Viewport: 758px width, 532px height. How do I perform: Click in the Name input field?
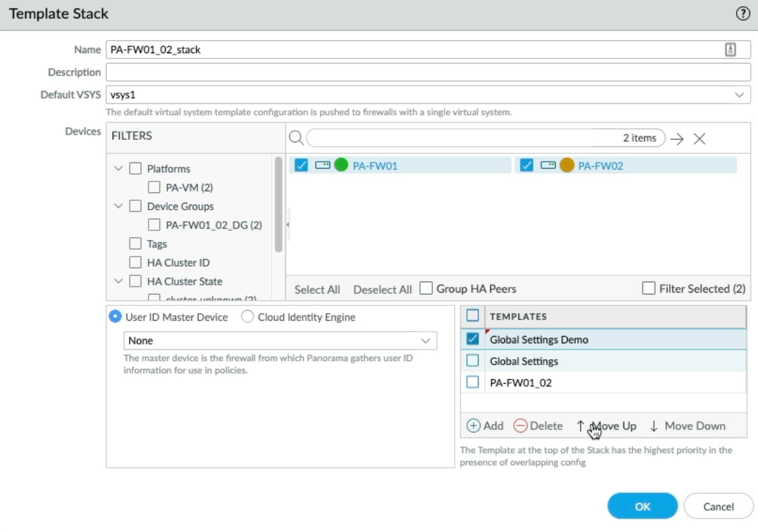point(428,50)
